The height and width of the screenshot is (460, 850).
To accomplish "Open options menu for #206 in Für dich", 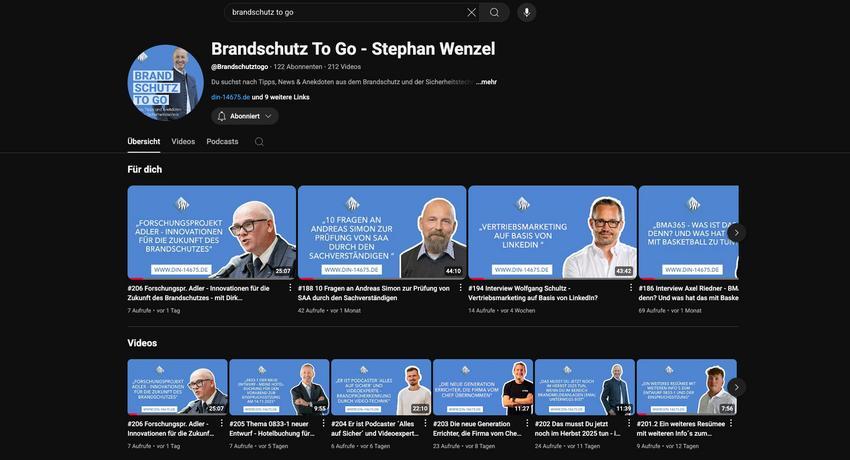I will pos(290,288).
